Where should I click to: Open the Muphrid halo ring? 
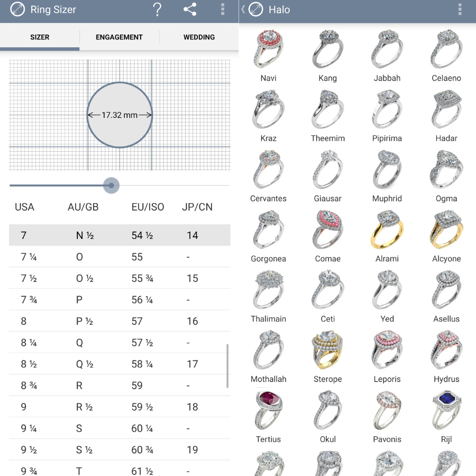click(x=387, y=176)
